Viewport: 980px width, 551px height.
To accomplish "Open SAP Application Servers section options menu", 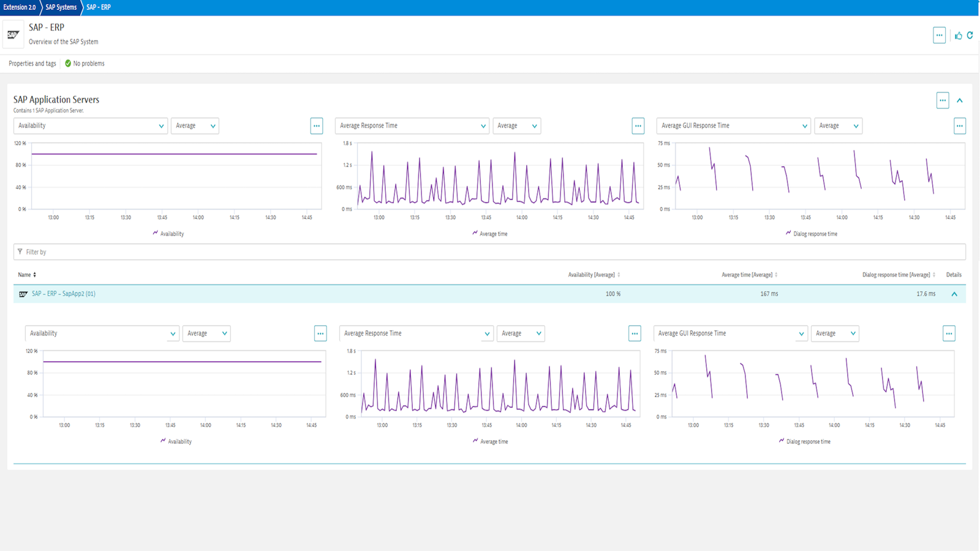I will (943, 100).
